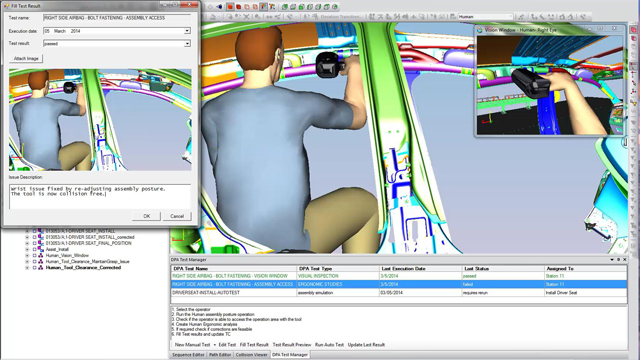This screenshot has width=640, height=360.
Task: Toggle checkbox for Human_Tool_Clearance_MaintainGrasp_Issue
Action: tap(35, 262)
